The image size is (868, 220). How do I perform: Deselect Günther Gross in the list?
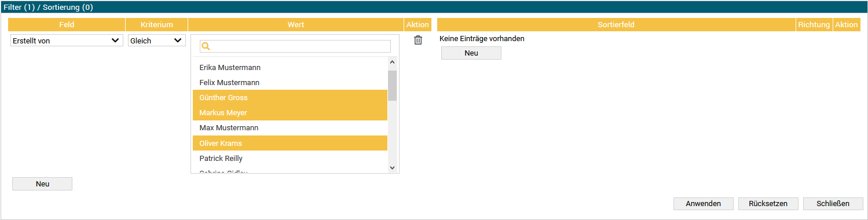click(290, 97)
